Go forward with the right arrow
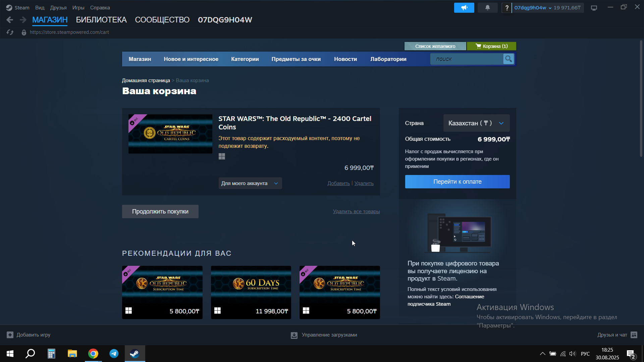 click(23, 20)
